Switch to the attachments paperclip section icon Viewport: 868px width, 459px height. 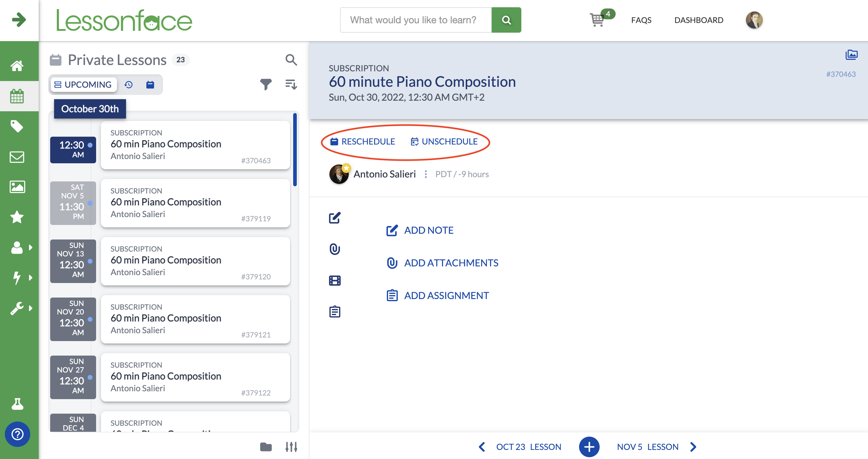[x=335, y=249]
